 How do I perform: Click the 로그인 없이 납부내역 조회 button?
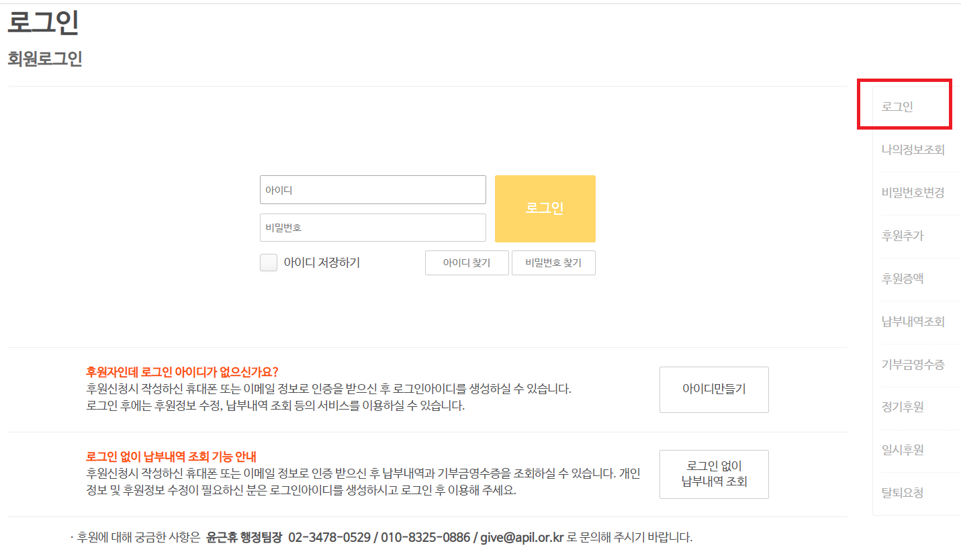coord(714,474)
